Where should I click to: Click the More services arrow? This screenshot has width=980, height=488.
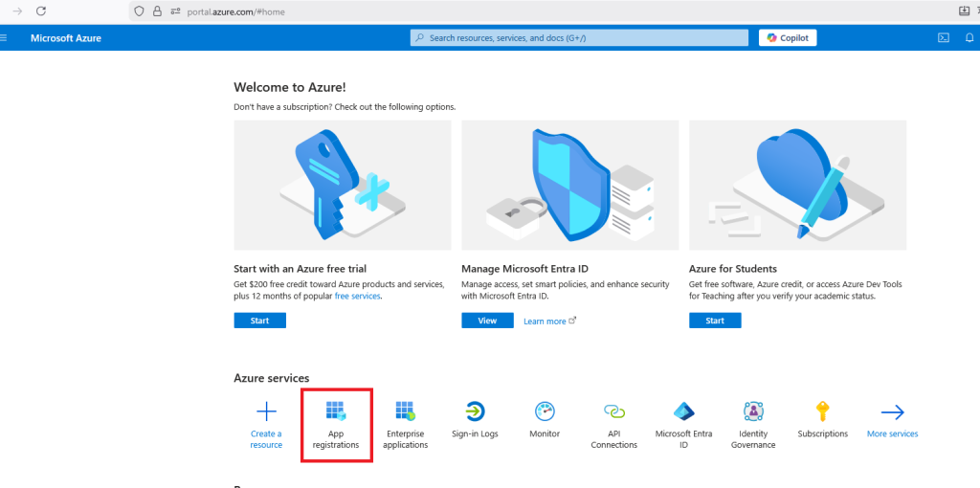coord(892,412)
